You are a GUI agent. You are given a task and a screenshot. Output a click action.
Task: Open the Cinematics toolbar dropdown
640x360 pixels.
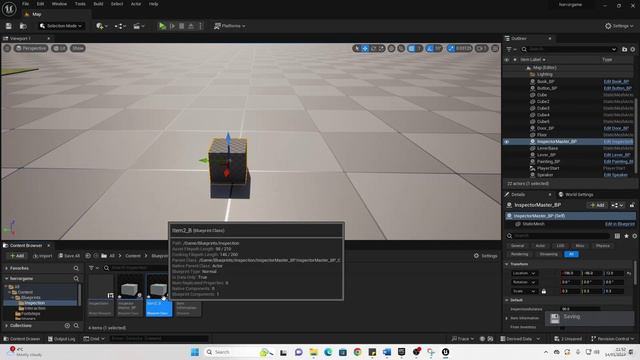click(139, 26)
